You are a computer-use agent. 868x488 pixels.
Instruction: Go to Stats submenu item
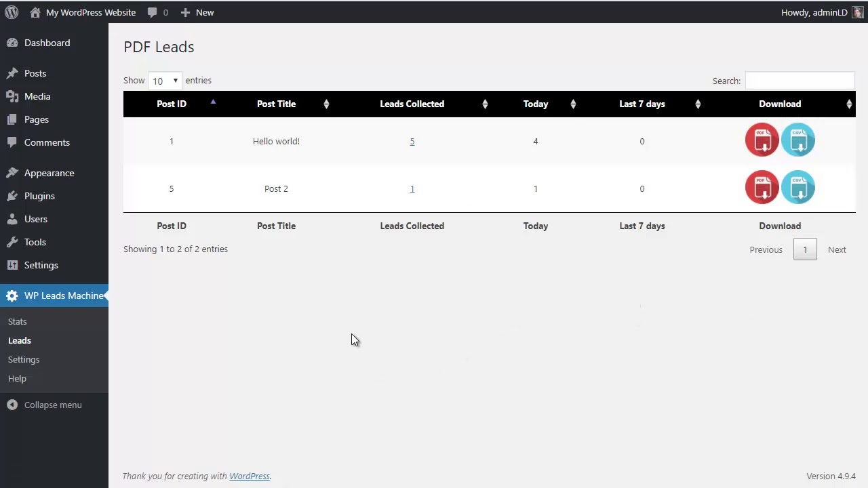18,321
